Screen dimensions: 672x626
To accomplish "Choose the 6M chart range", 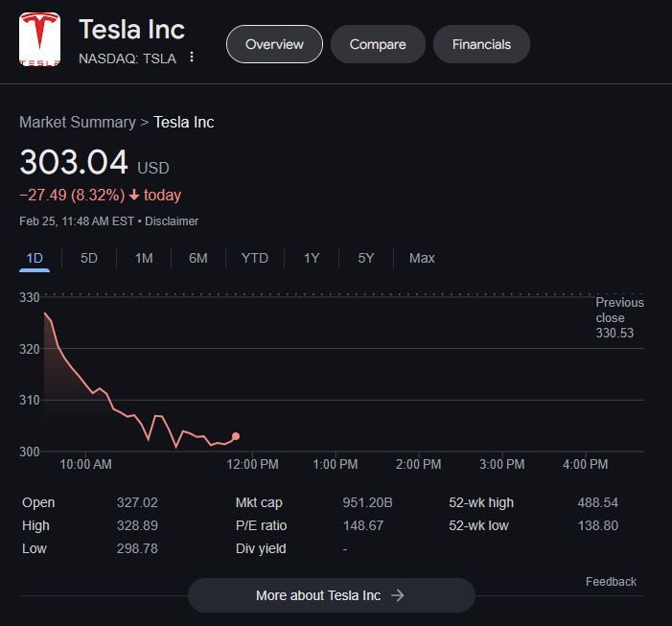I will 198,259.
